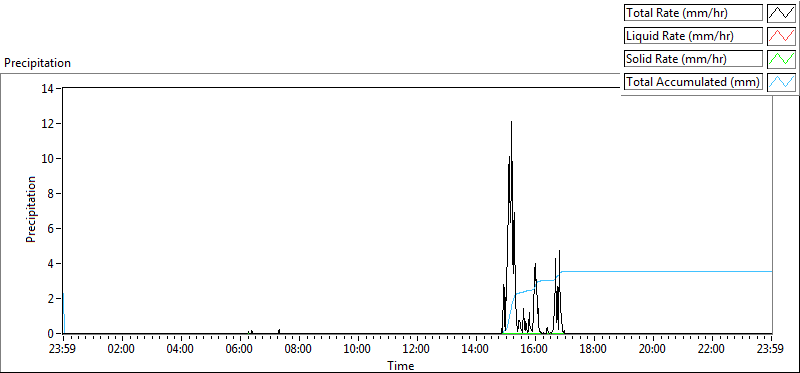Click the flat blue accumulated line after 18:00
The height and width of the screenshot is (373, 800).
click(663, 271)
